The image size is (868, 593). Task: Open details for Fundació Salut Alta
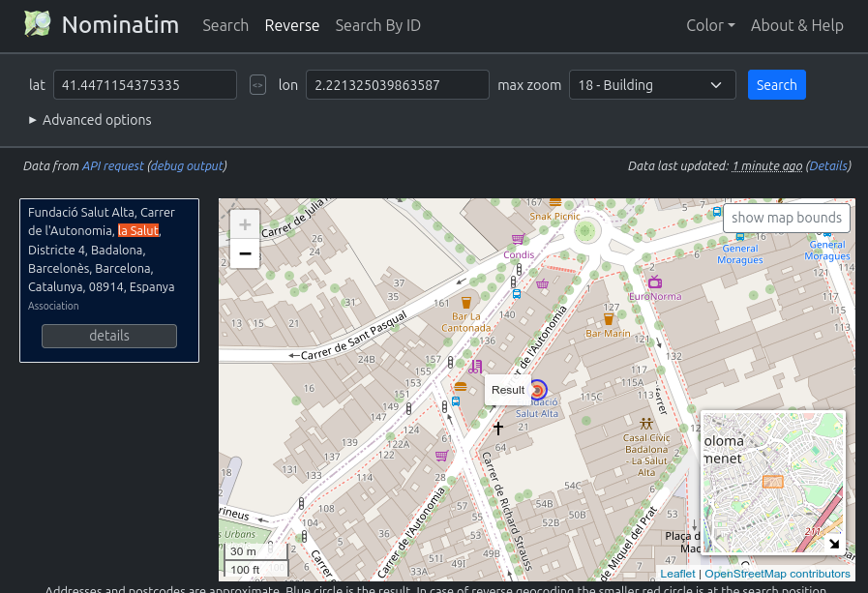point(109,336)
